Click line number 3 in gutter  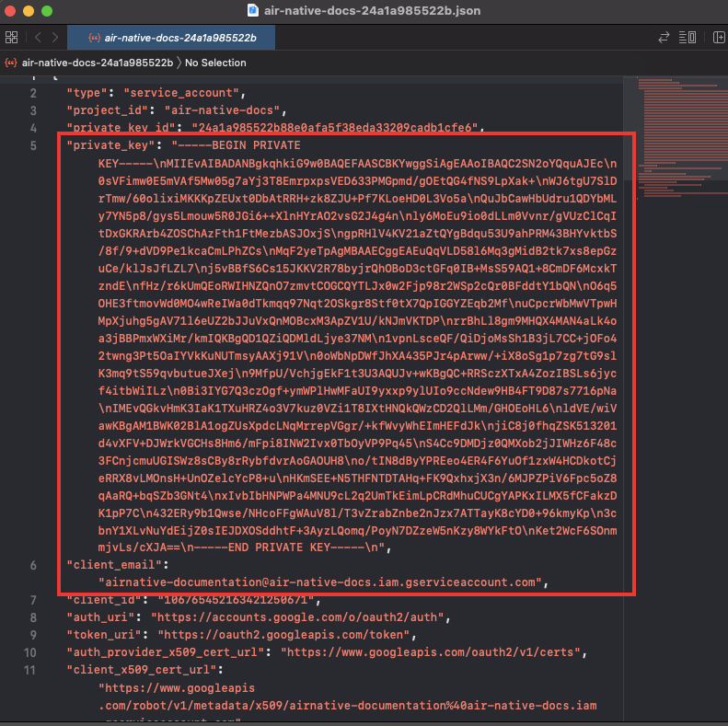[33, 111]
